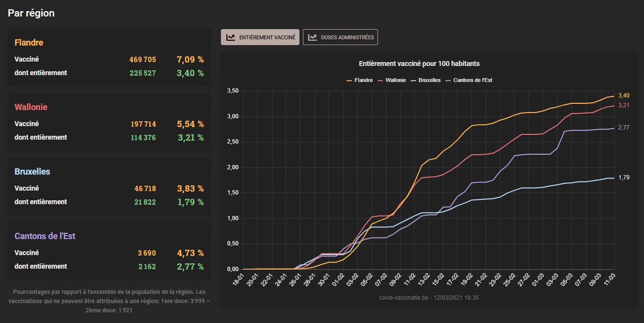Image resolution: width=644 pixels, height=323 pixels.
Task: Switch to Doses Administrées tab
Action: pyautogui.click(x=340, y=37)
